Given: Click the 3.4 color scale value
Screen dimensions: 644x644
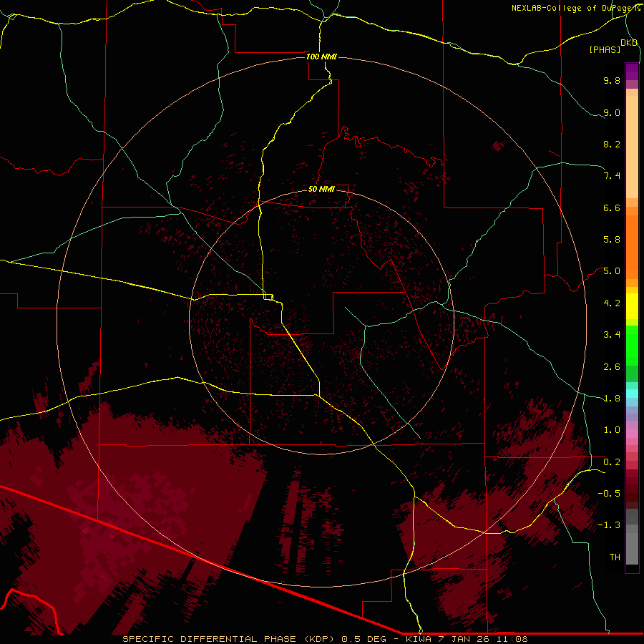Looking at the screenshot, I should [x=612, y=335].
